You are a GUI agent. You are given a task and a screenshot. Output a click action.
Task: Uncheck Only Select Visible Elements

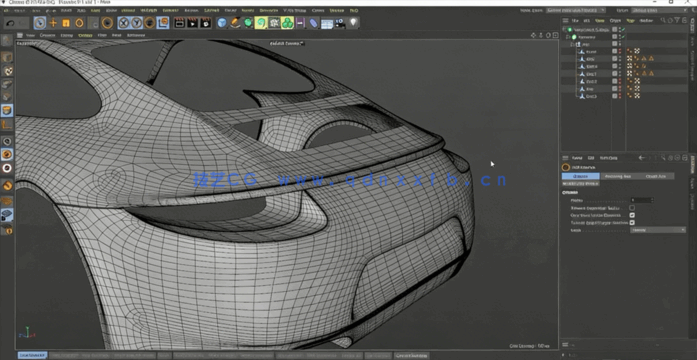[x=632, y=215]
